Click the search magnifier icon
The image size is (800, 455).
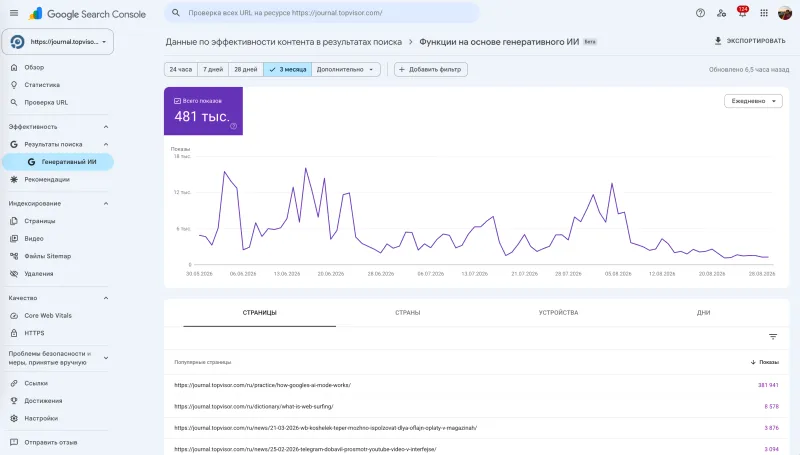click(x=176, y=13)
